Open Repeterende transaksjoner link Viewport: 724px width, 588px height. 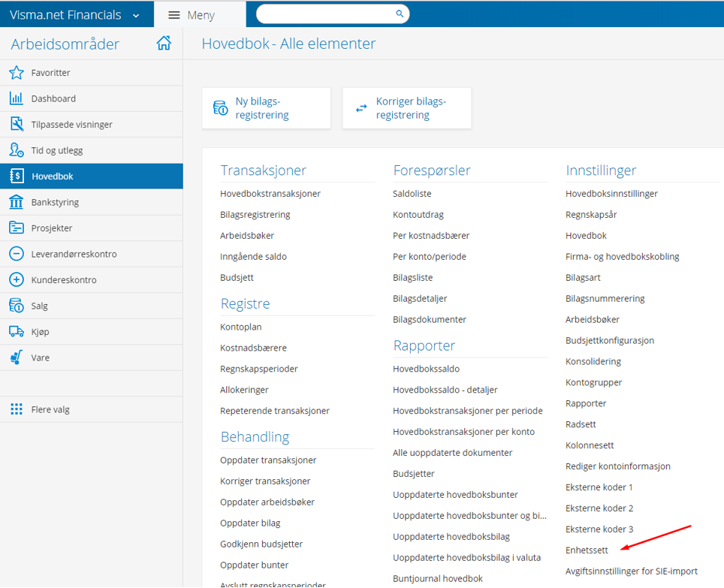click(x=275, y=411)
